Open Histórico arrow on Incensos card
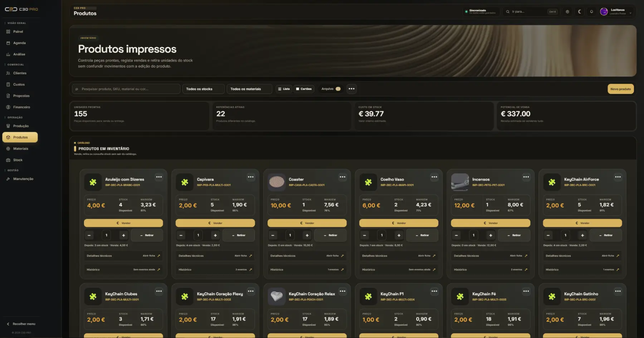Image resolution: width=644 pixels, height=338 pixels. (526, 270)
